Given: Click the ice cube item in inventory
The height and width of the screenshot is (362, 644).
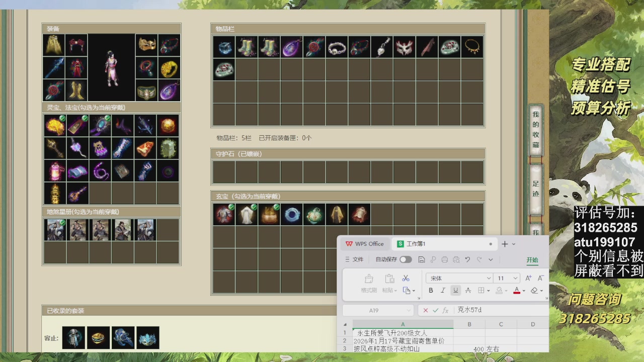Looking at the screenshot, I should [x=224, y=47].
